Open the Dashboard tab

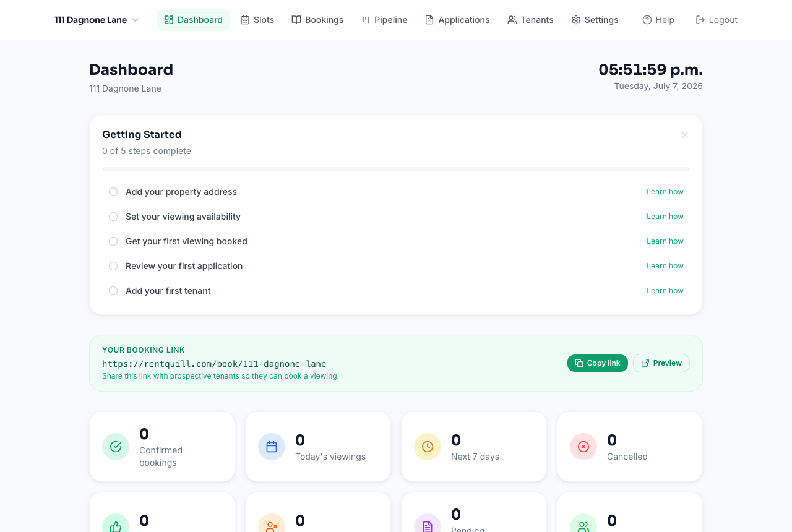tap(193, 20)
